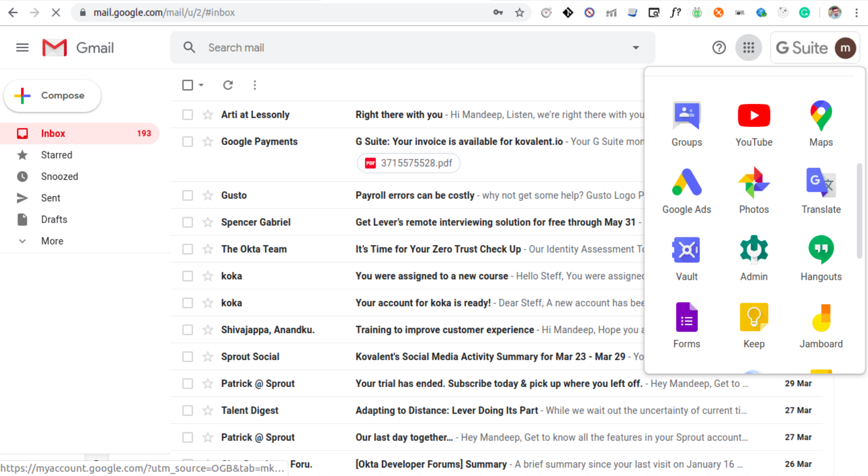Image resolution: width=868 pixels, height=476 pixels.
Task: Check the Shivajappa, Anandku. email
Action: tap(187, 330)
